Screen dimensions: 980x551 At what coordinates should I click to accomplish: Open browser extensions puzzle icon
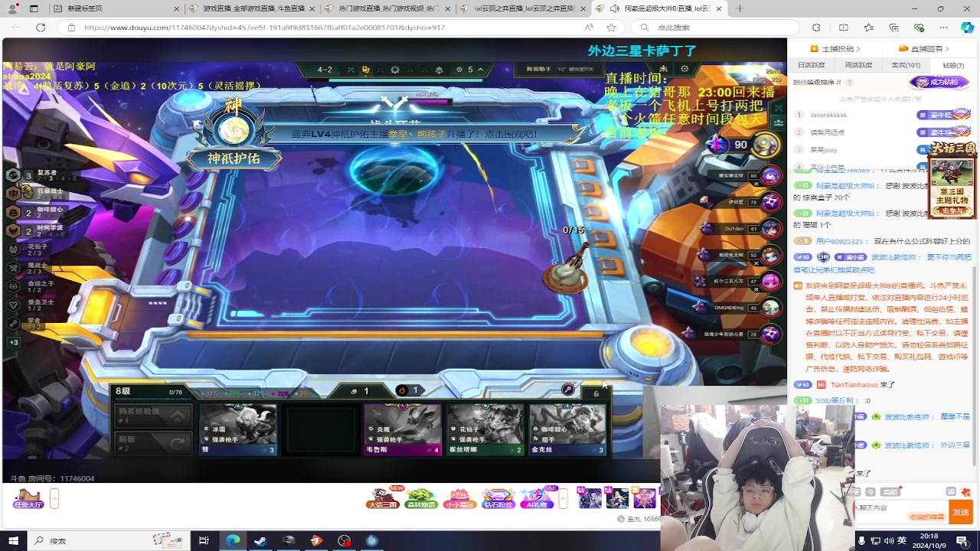(818, 28)
